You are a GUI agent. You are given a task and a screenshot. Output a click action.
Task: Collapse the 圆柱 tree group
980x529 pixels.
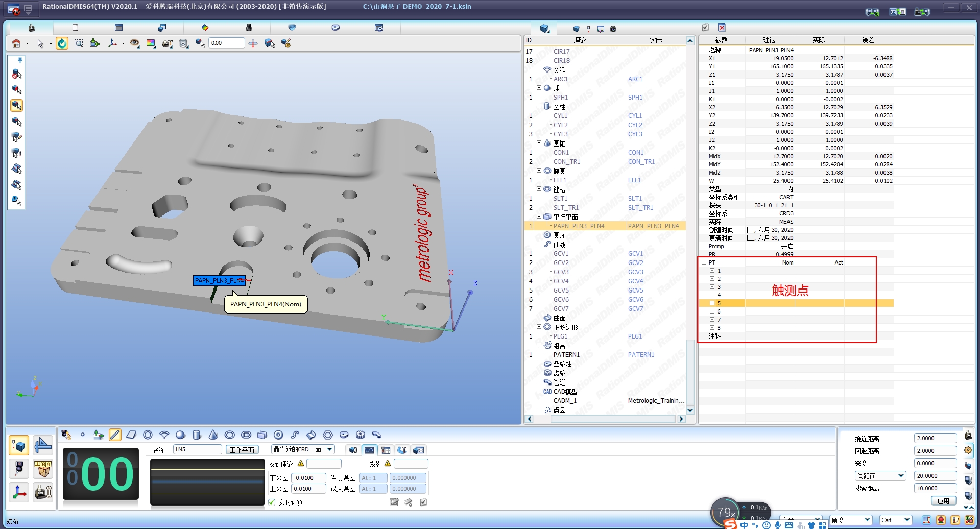[x=539, y=106]
